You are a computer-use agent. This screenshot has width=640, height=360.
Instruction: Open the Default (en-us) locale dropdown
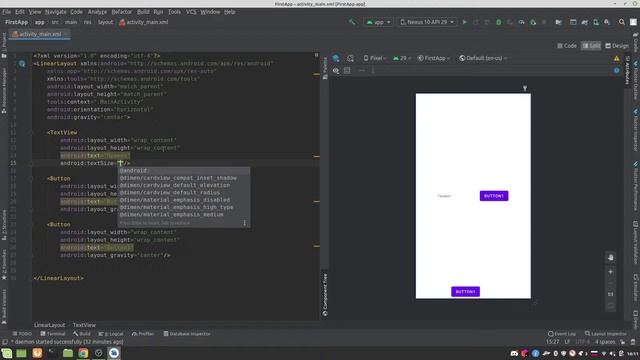[483, 58]
